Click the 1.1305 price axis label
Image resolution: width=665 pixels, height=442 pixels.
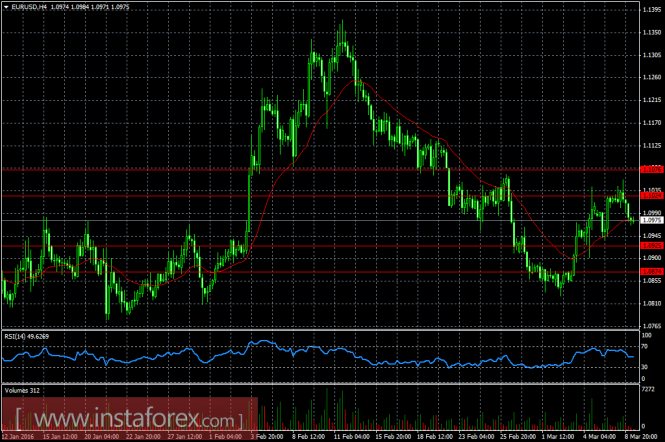point(652,55)
